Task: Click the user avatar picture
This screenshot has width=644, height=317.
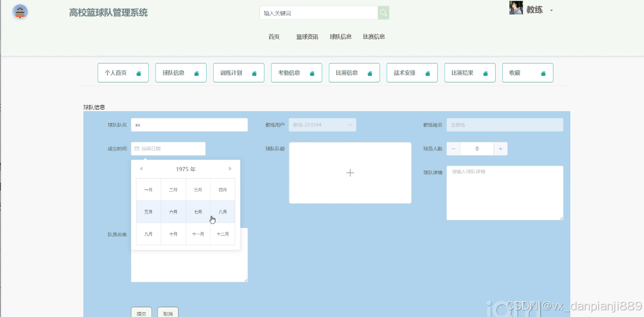Action: [x=516, y=8]
